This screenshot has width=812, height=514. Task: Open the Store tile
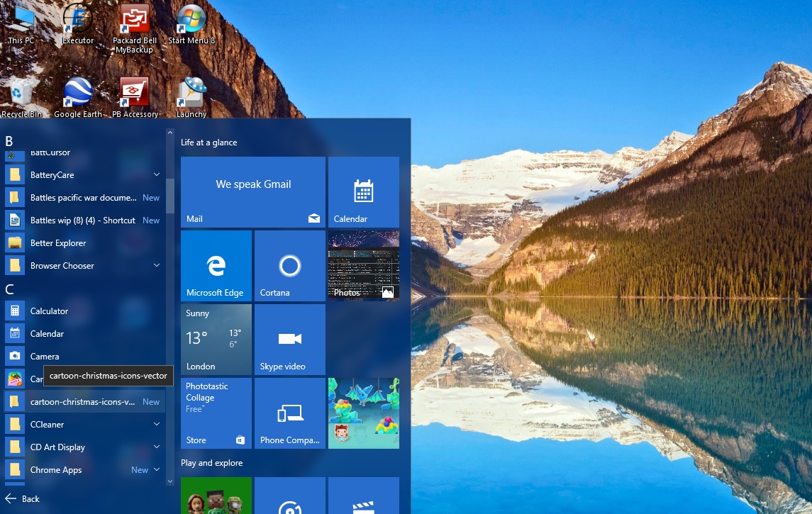(x=216, y=413)
